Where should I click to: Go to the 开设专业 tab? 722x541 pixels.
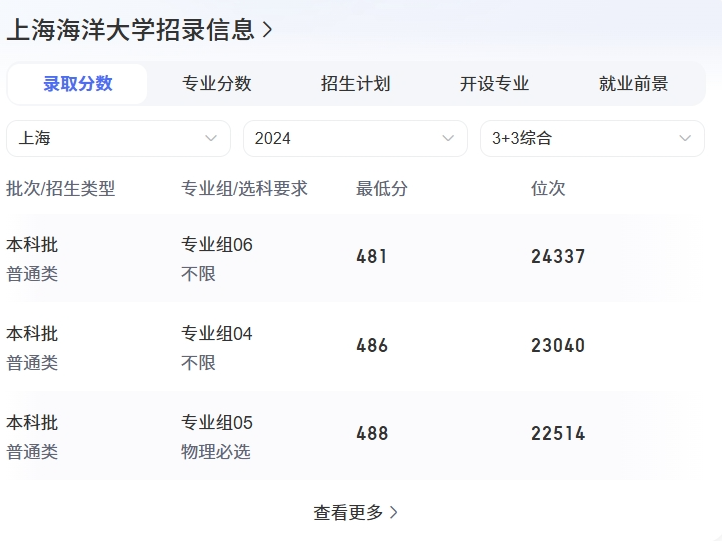point(494,84)
